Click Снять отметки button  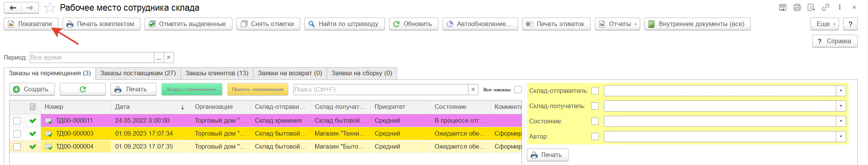[x=268, y=24]
